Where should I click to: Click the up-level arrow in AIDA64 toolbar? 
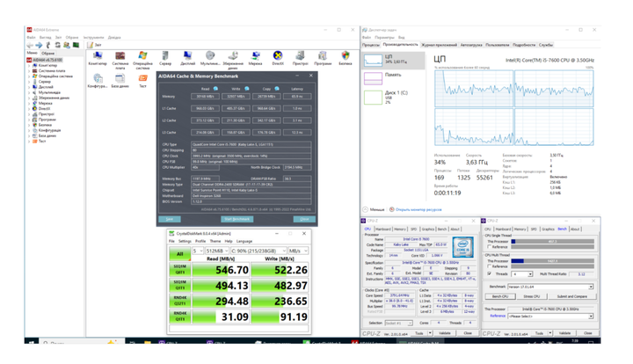pos(48,45)
